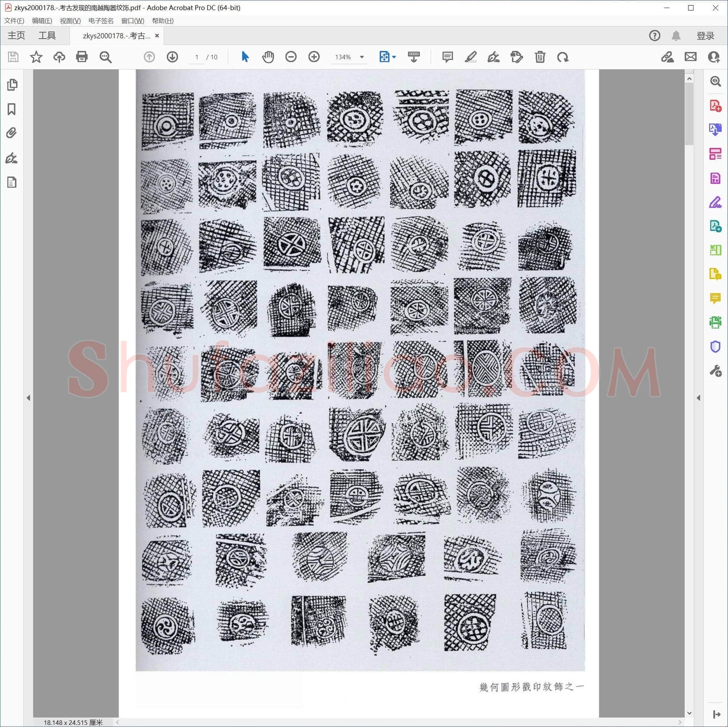Expand the fit page options arrow
Screen dimensions: 728x727
394,57
